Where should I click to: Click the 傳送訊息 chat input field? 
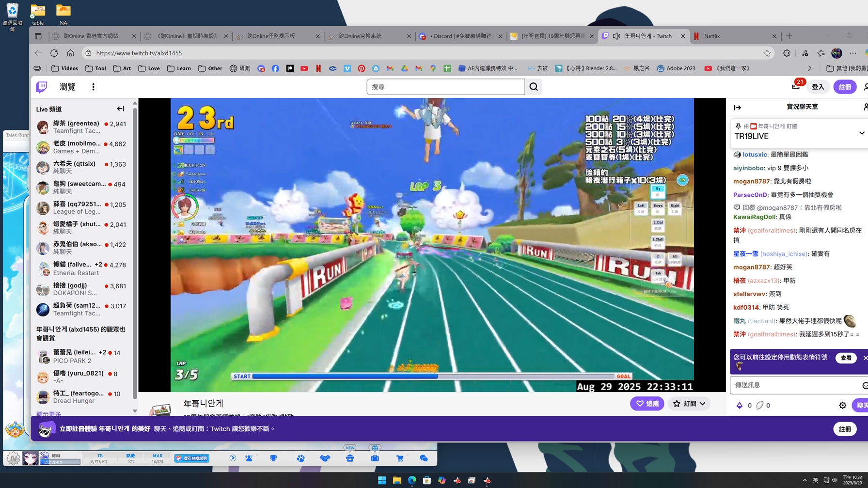tap(794, 385)
